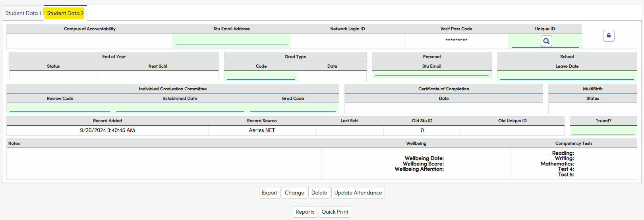Switch to the Student Data 1 tab

pos(23,13)
